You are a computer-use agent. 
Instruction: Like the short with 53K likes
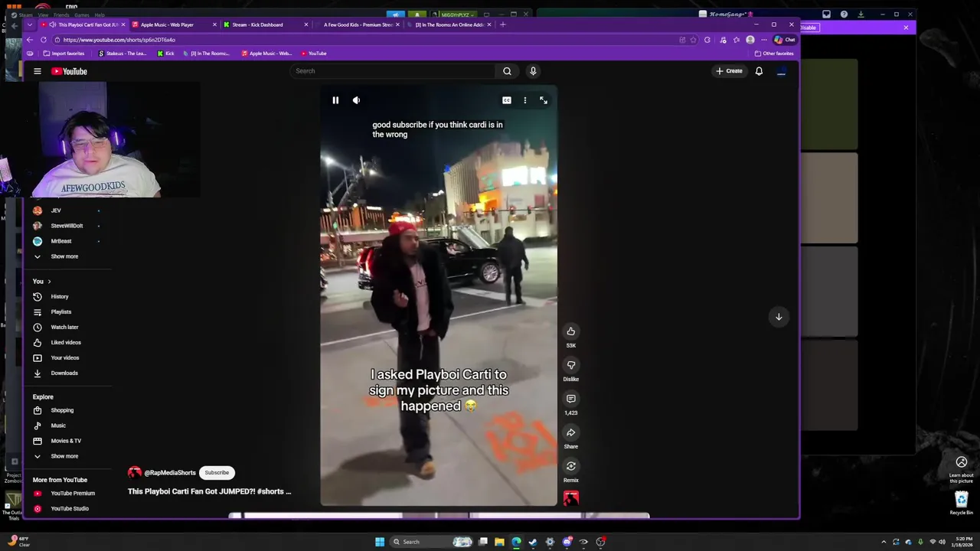click(x=570, y=331)
